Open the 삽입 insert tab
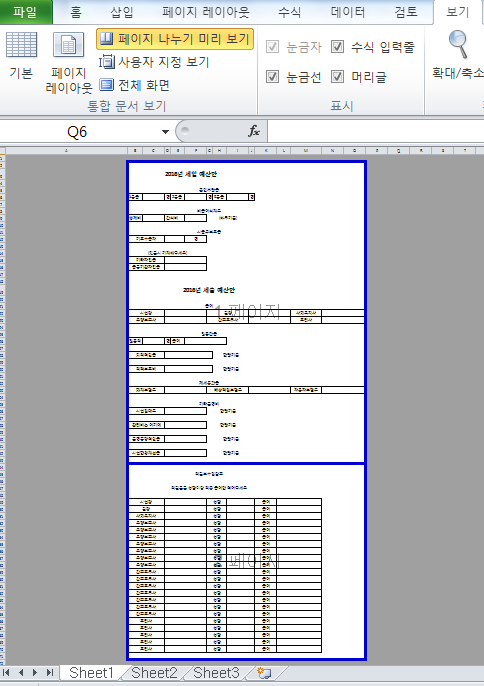The width and height of the screenshot is (484, 686). pyautogui.click(x=122, y=12)
